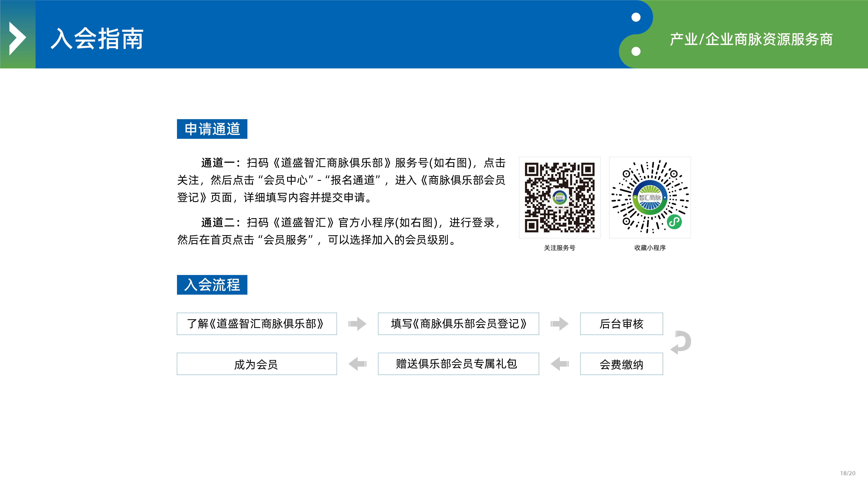Select the 申请通道 section label
The image size is (868, 488).
tap(212, 129)
